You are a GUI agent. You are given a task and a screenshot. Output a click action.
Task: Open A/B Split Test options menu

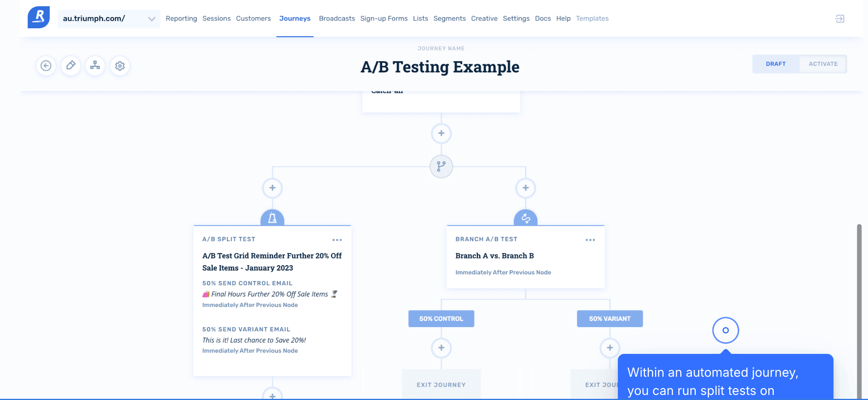(337, 240)
